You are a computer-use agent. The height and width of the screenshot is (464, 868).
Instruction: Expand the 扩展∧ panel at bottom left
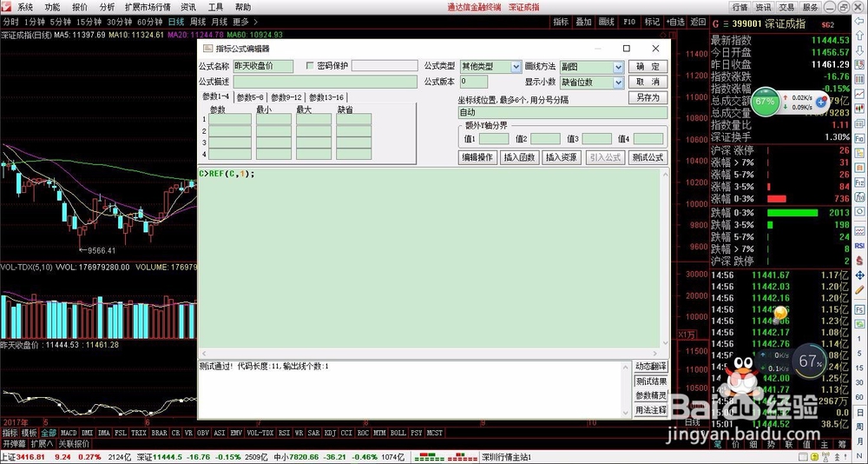tap(42, 443)
